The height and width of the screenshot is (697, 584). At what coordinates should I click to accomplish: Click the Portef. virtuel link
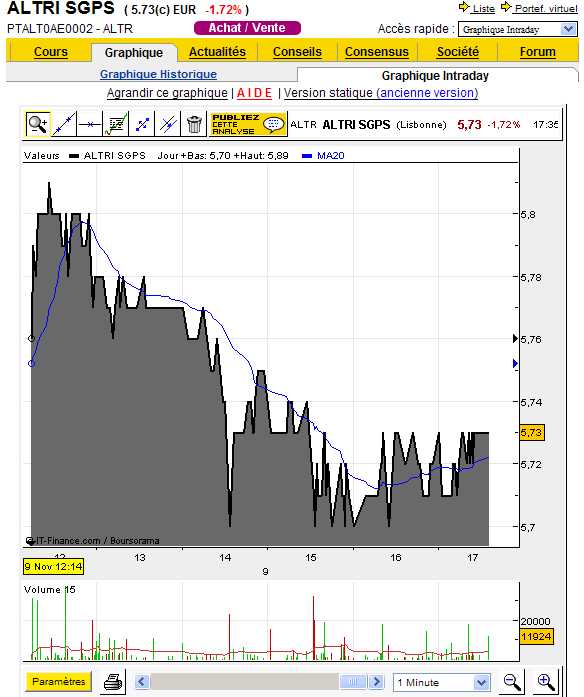click(546, 8)
